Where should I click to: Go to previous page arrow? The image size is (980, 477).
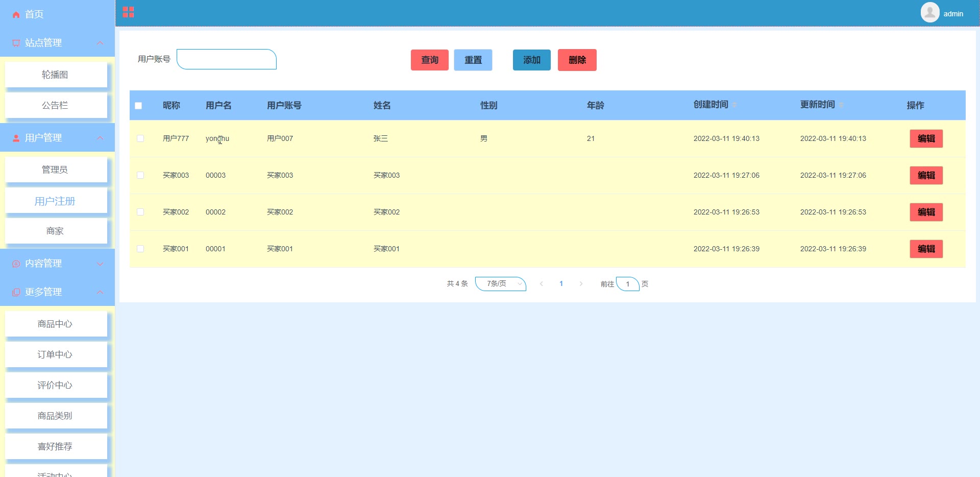(x=541, y=284)
